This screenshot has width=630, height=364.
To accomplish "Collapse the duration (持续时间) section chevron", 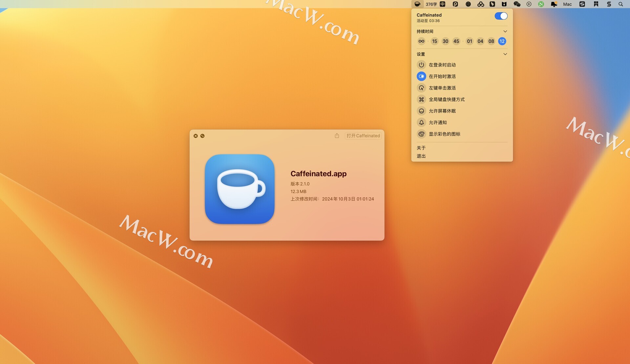I will (x=505, y=31).
